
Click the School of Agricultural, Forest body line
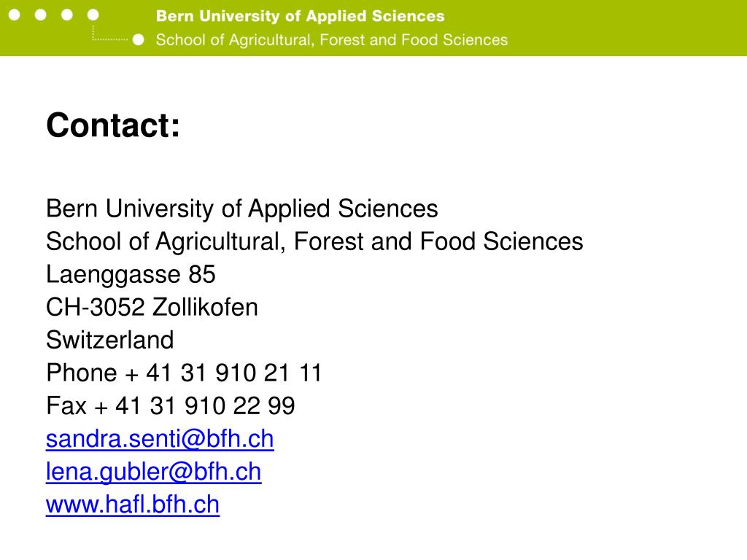[314, 241]
